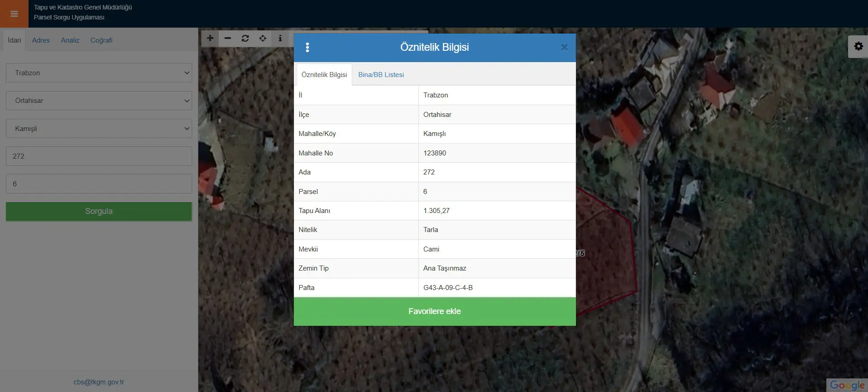Switch to the Adres tab
868x392 pixels.
pos(41,40)
